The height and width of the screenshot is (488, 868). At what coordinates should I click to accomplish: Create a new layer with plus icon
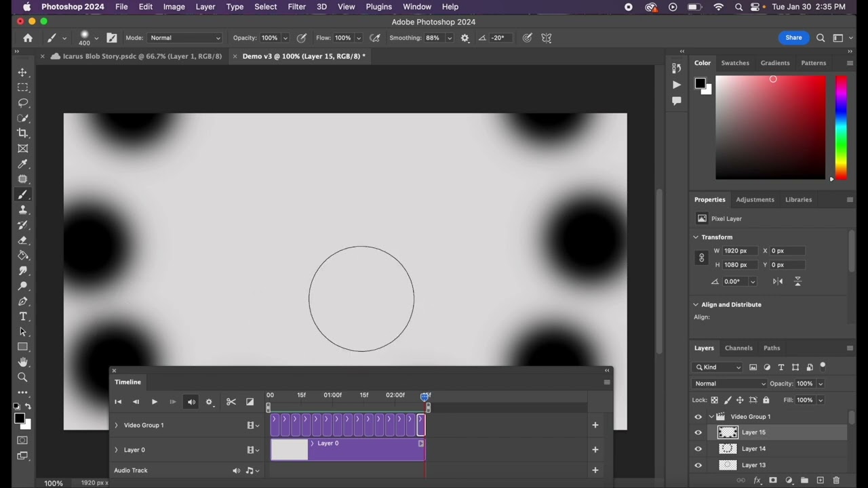tap(820, 481)
